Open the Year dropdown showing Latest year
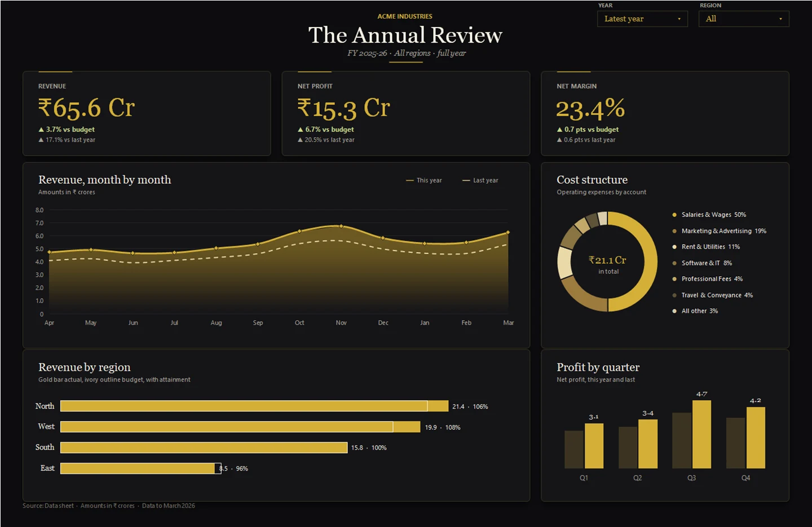The height and width of the screenshot is (527, 812). pos(642,19)
